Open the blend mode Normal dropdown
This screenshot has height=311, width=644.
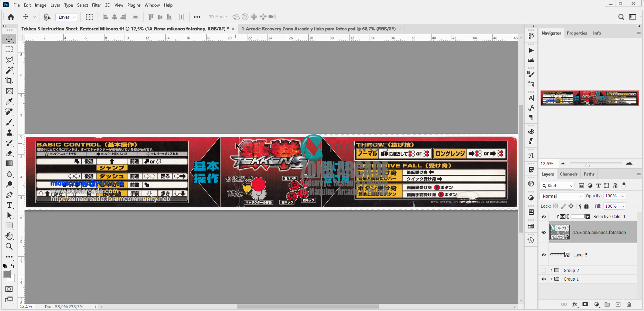[562, 196]
